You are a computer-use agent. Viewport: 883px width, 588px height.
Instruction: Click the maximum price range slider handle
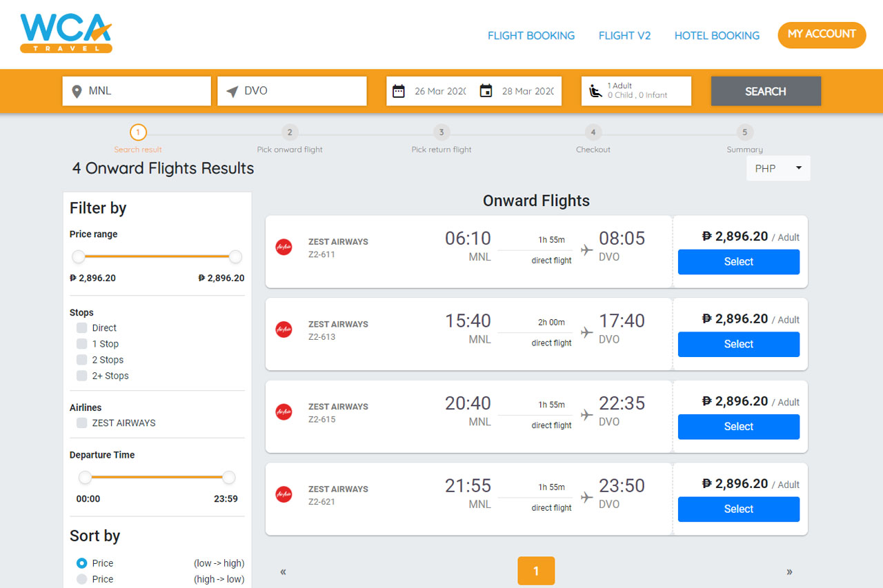click(x=235, y=256)
